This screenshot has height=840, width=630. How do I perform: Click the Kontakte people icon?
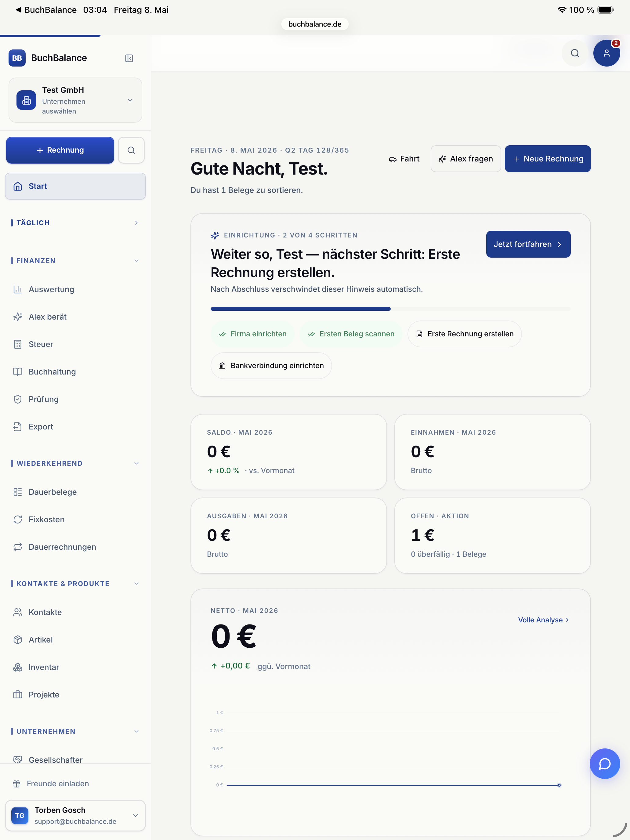click(x=17, y=612)
